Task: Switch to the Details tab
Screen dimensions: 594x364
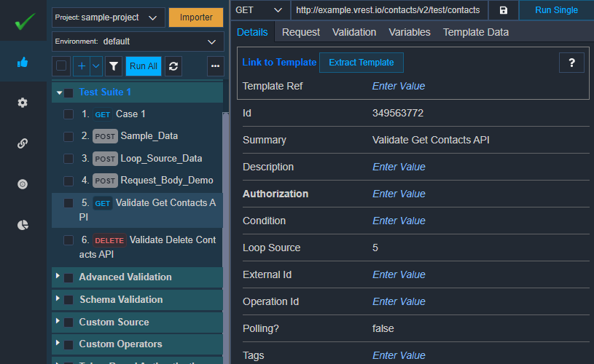Action: (x=252, y=32)
